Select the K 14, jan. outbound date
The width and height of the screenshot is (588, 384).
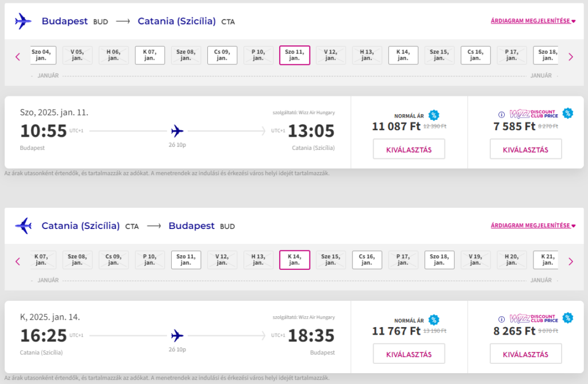[x=403, y=55]
